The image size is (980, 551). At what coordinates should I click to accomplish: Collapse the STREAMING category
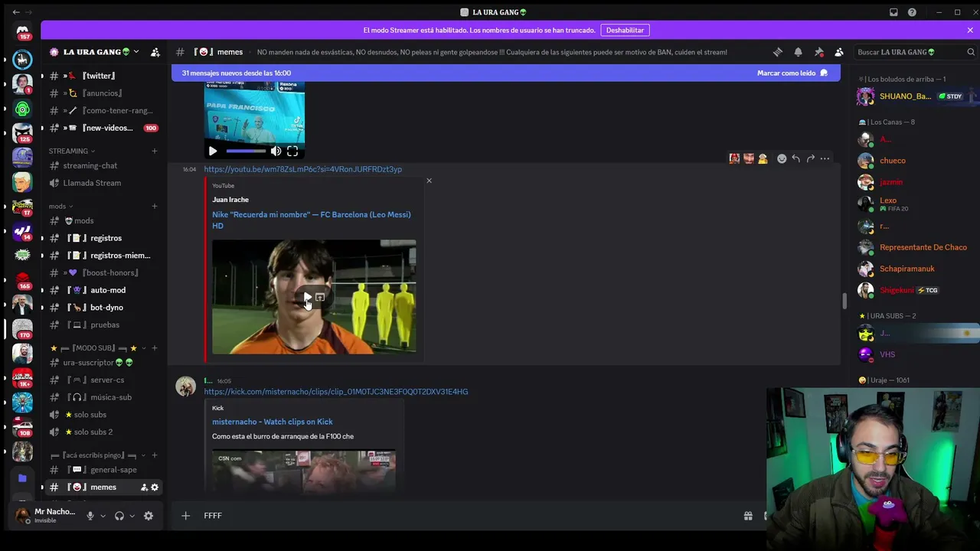coord(72,151)
